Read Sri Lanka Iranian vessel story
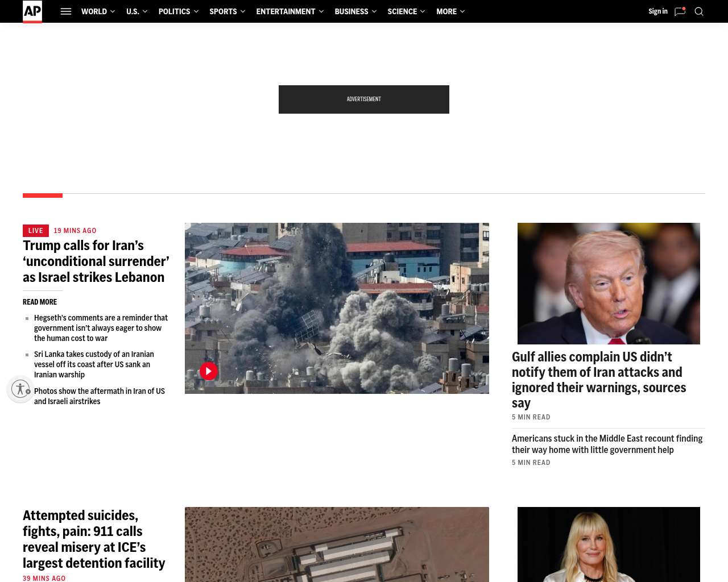Screen dimensions: 728x582 pos(94,364)
